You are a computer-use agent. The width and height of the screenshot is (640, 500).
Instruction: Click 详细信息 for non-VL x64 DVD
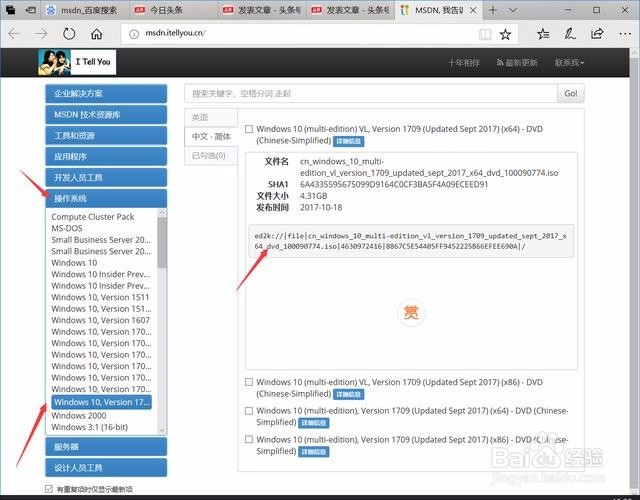[x=313, y=423]
